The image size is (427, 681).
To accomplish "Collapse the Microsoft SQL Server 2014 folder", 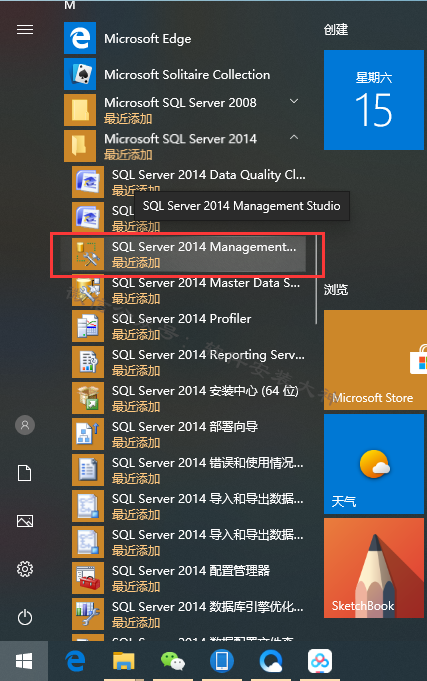I will pyautogui.click(x=187, y=146).
